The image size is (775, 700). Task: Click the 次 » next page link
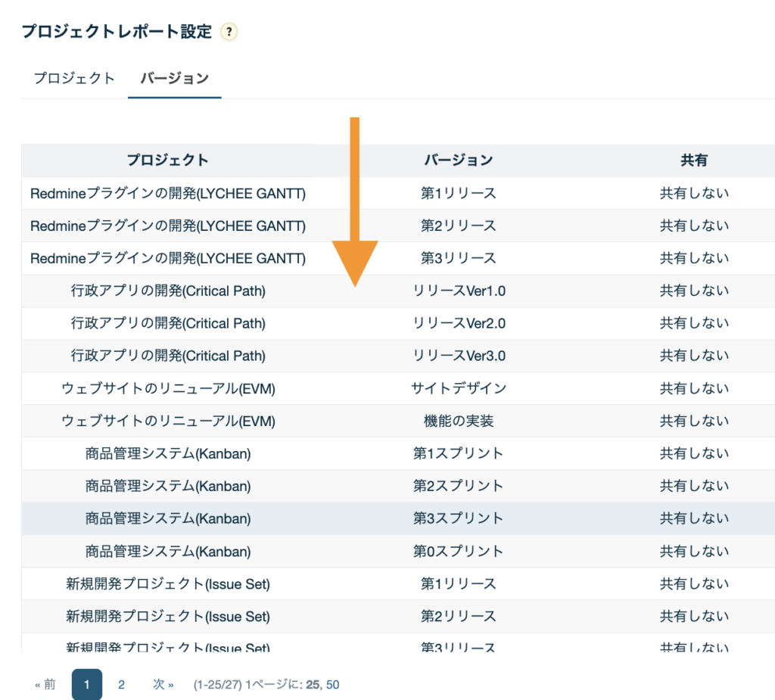click(163, 685)
